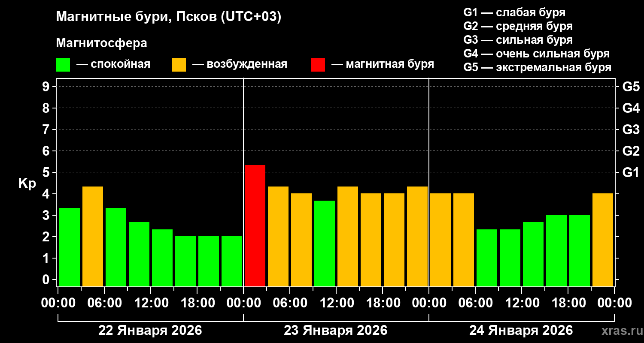Select the last orange bar on 24 January
The height and width of the screenshot is (343, 644).
pos(603,240)
